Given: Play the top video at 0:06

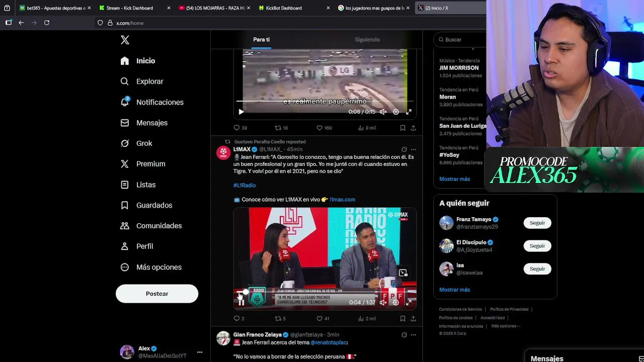Looking at the screenshot, I should 241,112.
